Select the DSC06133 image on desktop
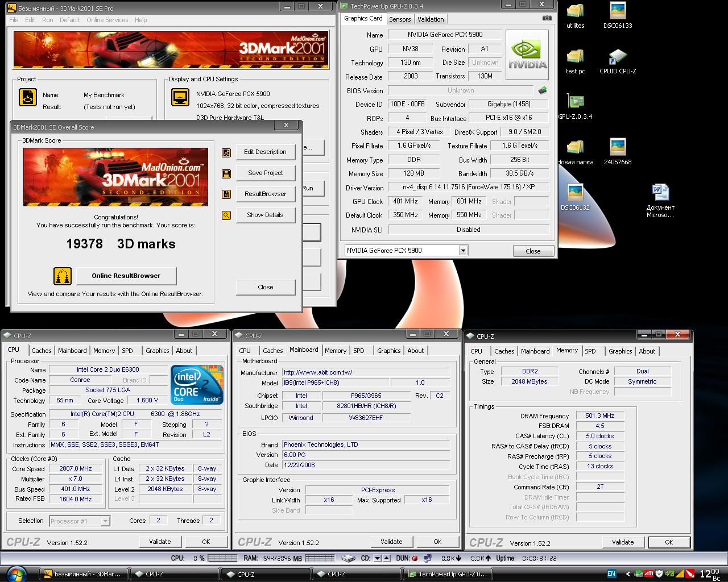 [x=618, y=16]
